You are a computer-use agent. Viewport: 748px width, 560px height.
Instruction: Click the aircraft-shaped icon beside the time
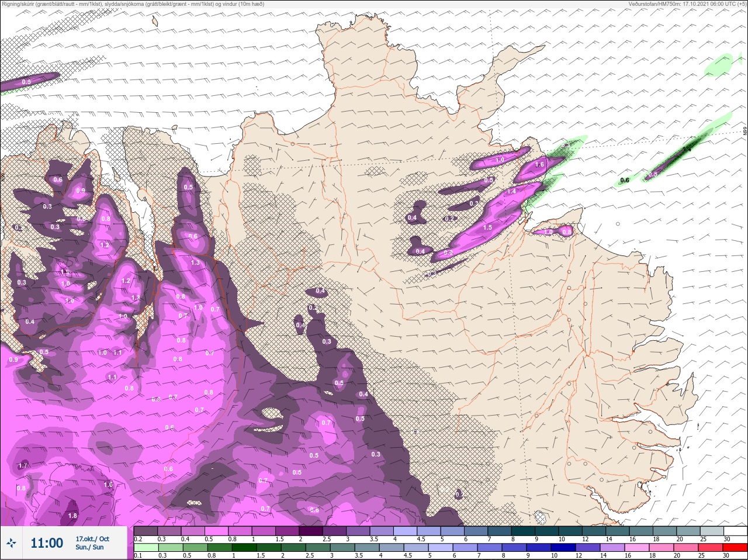(x=11, y=543)
